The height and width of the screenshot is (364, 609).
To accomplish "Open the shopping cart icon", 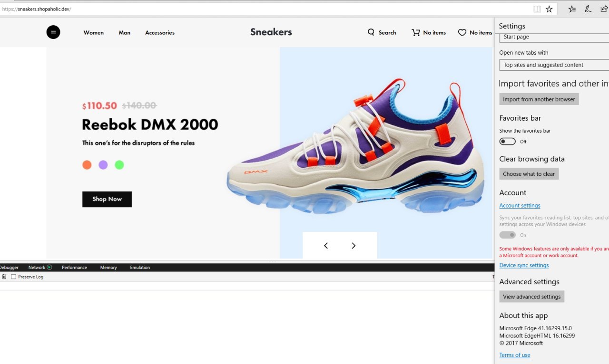I will pos(416,32).
